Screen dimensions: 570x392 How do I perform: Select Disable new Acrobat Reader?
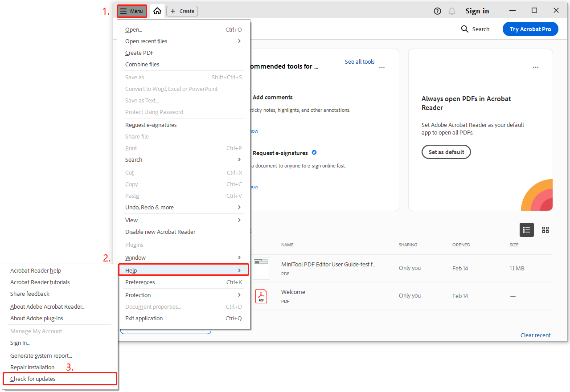(184, 232)
